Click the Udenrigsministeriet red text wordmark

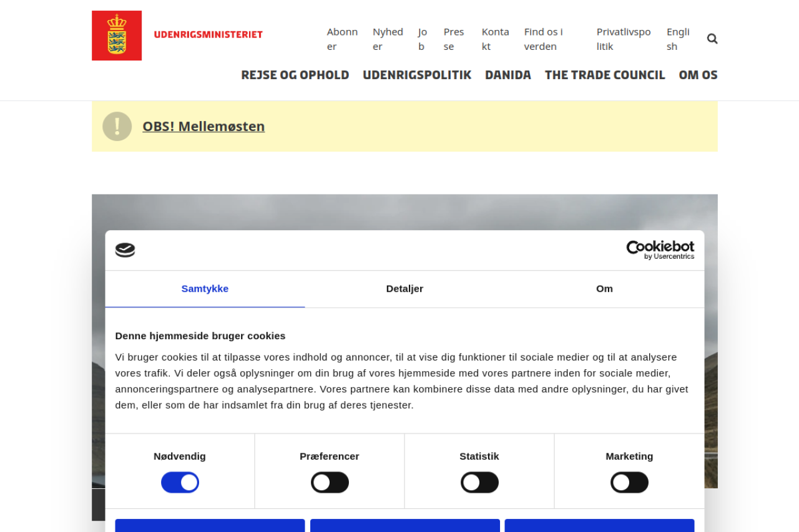pos(208,35)
